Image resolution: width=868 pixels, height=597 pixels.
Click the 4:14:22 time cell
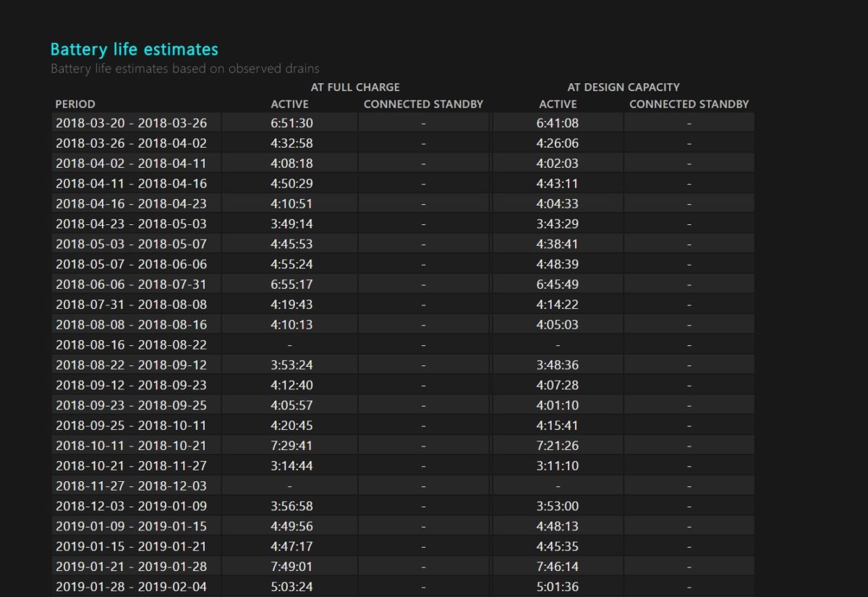click(x=558, y=305)
